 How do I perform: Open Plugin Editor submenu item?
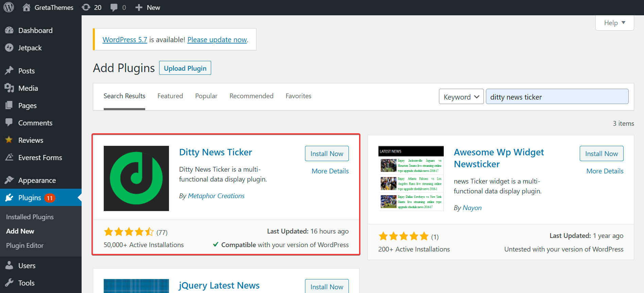[x=25, y=245]
